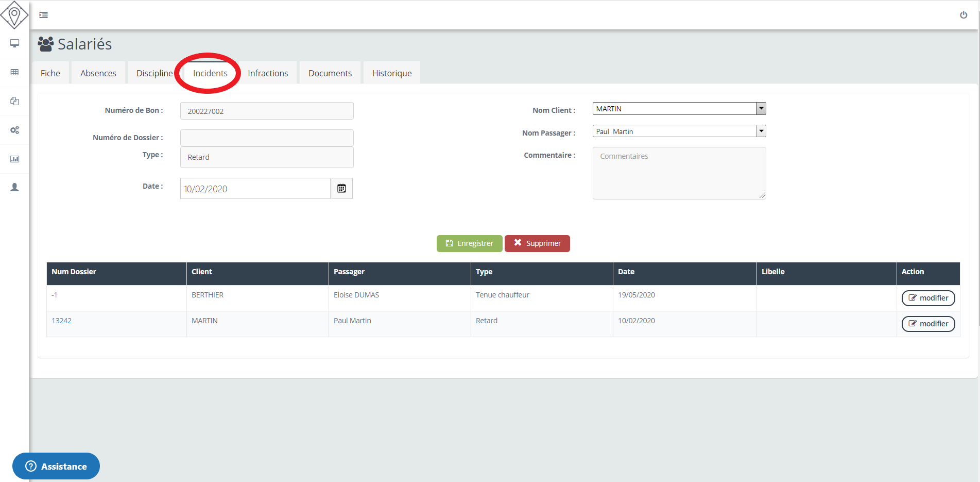The width and height of the screenshot is (980, 482).
Task: Click the power logout icon
Action: (963, 15)
